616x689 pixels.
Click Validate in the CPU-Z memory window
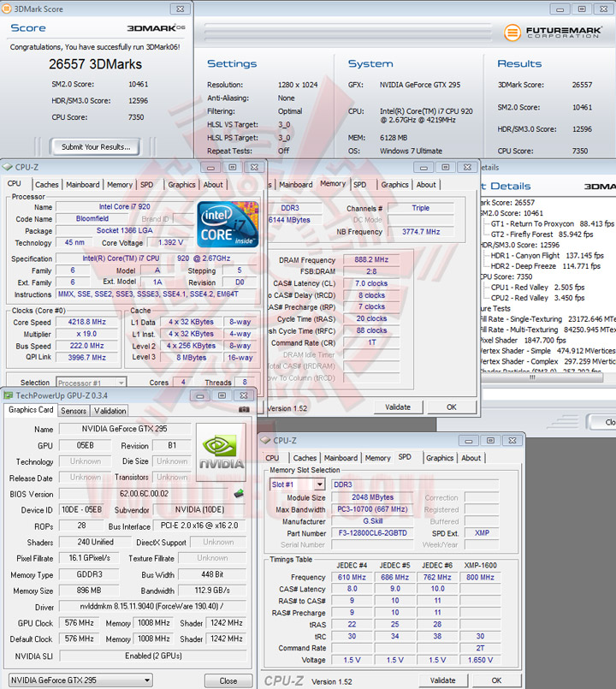[x=398, y=407]
